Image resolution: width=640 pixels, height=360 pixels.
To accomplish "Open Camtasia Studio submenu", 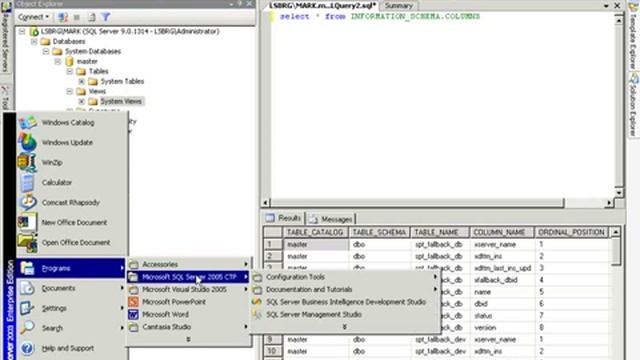I will [188, 327].
